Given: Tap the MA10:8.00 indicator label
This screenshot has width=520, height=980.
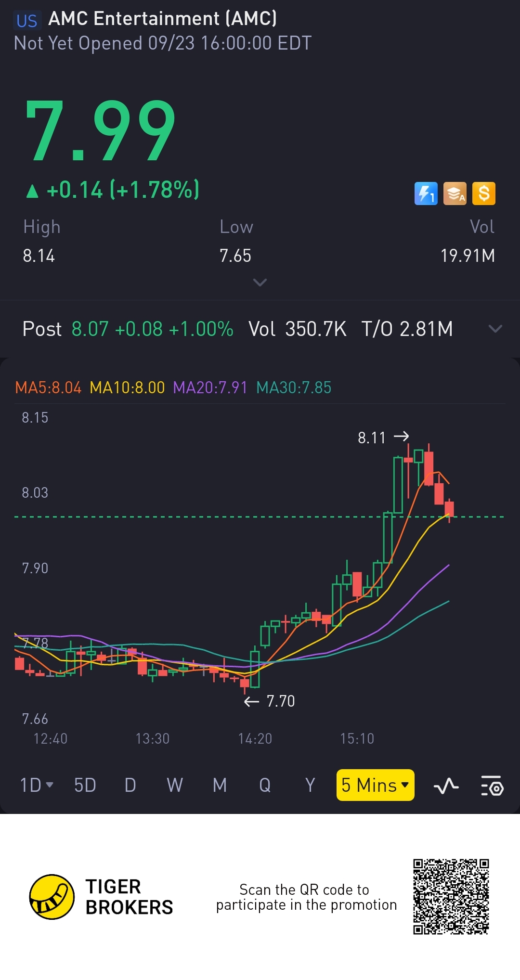Looking at the screenshot, I should 127,387.
